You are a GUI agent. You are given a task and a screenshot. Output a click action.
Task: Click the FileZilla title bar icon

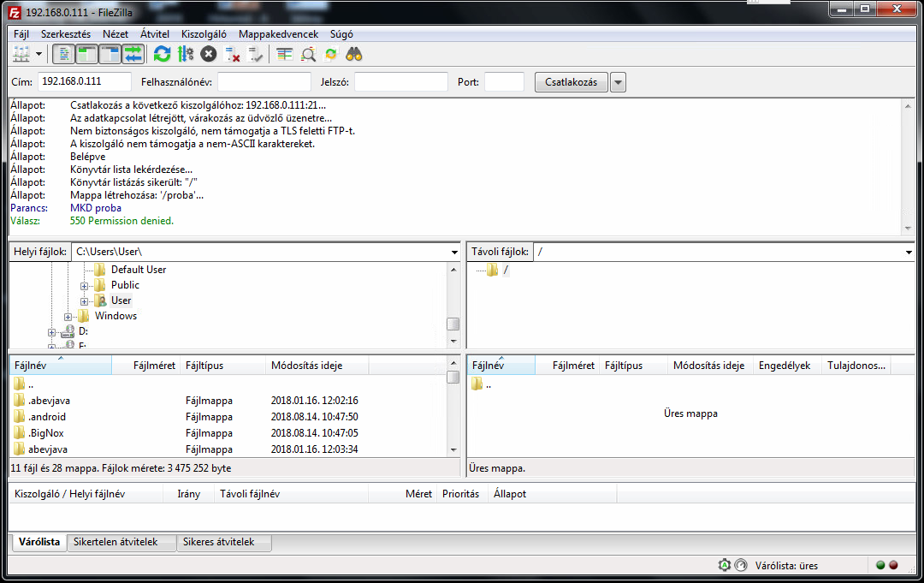tap(15, 12)
